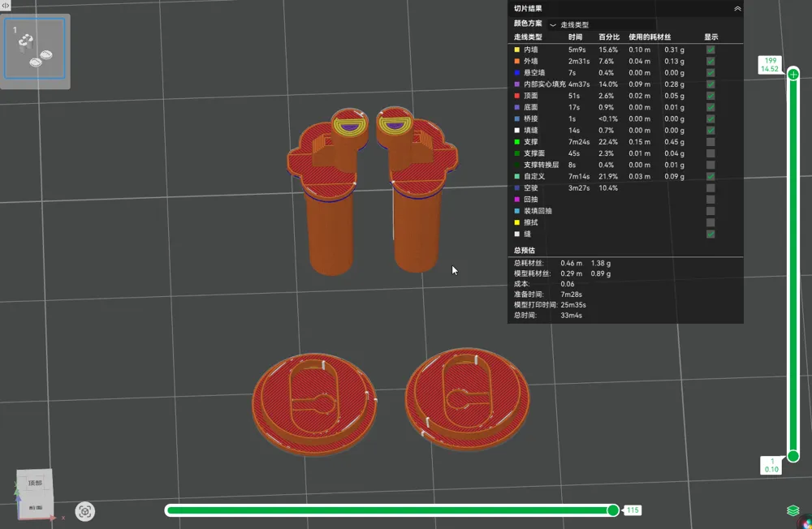Click the orange 外墙 color swatch

point(516,61)
